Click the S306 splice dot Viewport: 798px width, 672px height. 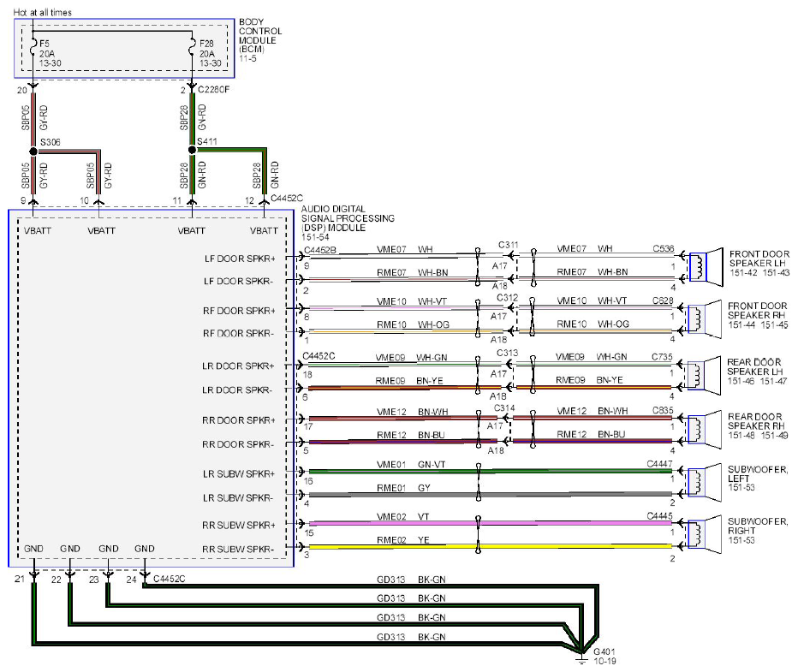coord(33,151)
